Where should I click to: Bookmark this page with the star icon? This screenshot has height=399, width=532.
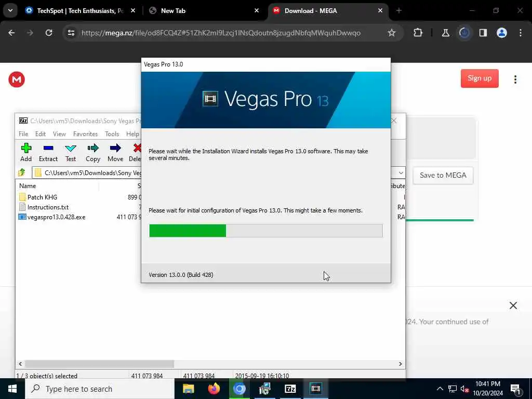[x=392, y=33]
